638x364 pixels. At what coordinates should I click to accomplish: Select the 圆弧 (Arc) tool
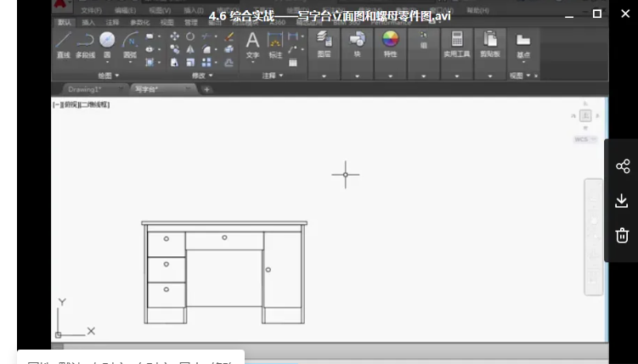[x=130, y=45]
